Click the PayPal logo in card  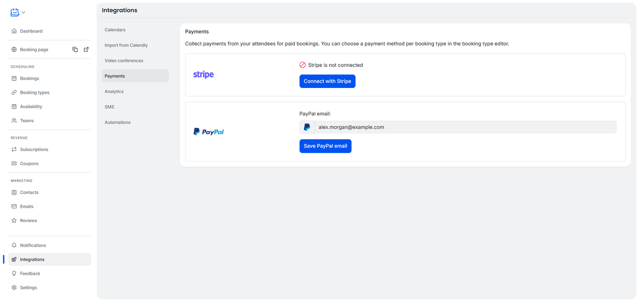point(208,132)
